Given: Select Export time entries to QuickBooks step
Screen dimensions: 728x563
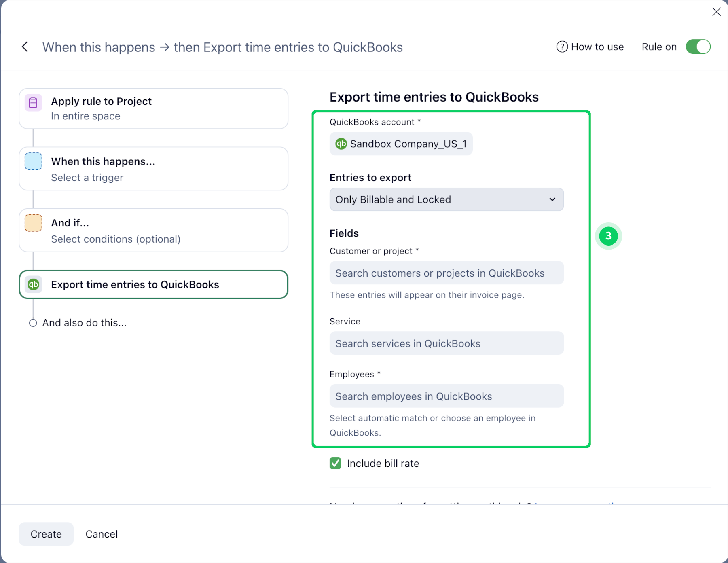Looking at the screenshot, I should [154, 284].
